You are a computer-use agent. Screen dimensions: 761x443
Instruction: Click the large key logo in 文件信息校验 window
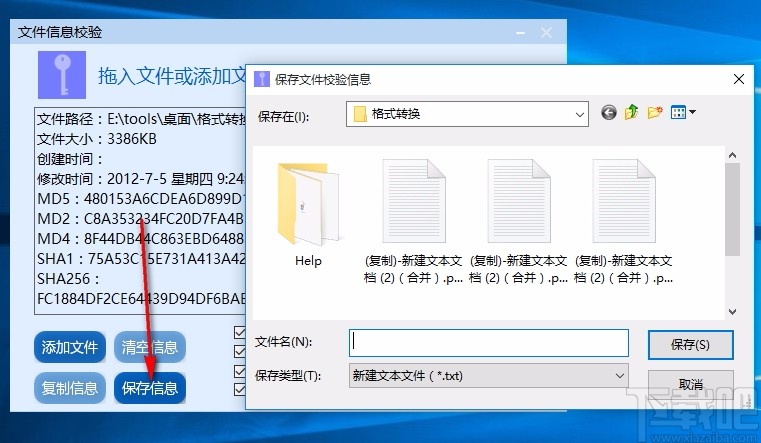(62, 75)
